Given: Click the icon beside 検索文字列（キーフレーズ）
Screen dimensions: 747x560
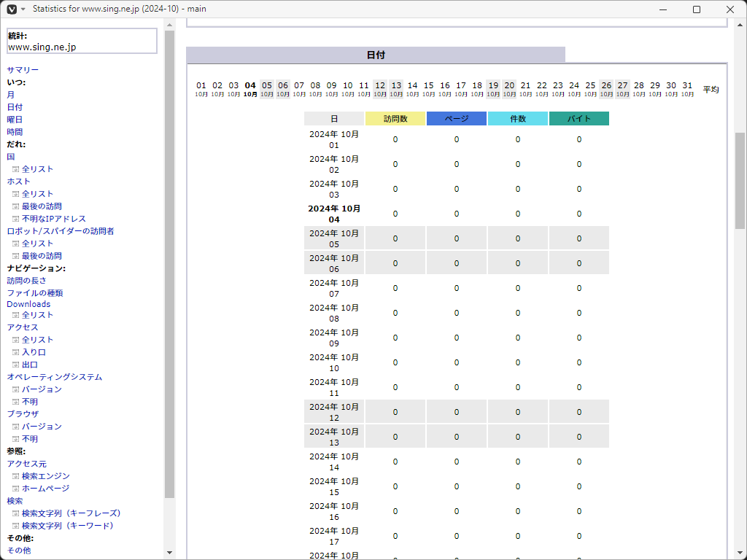Looking at the screenshot, I should click(15, 513).
